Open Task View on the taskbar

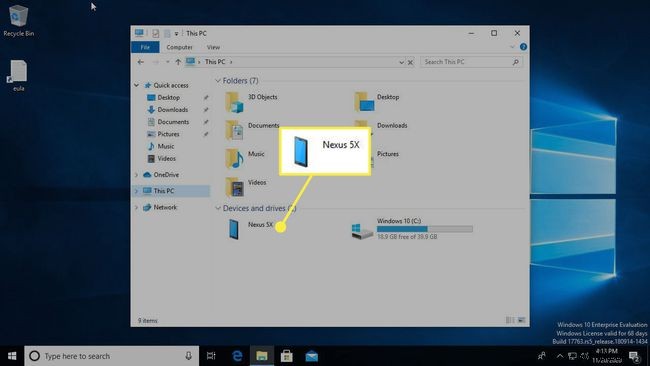[211, 356]
